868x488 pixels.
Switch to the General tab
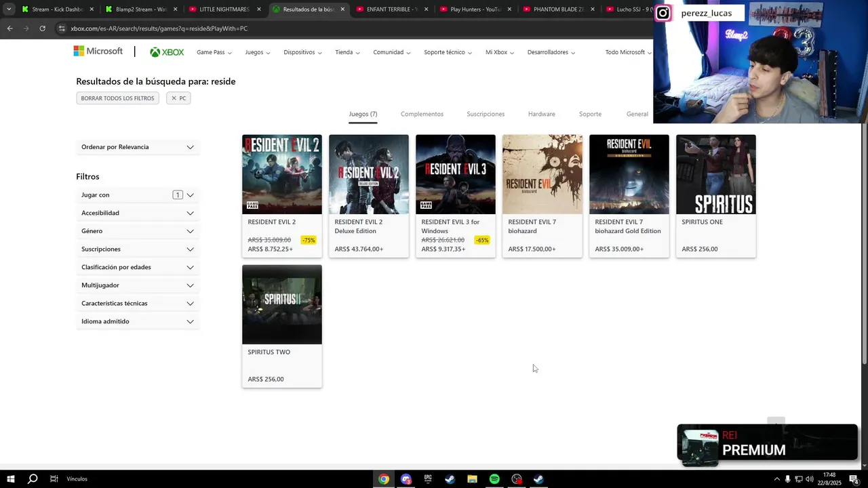tap(637, 114)
